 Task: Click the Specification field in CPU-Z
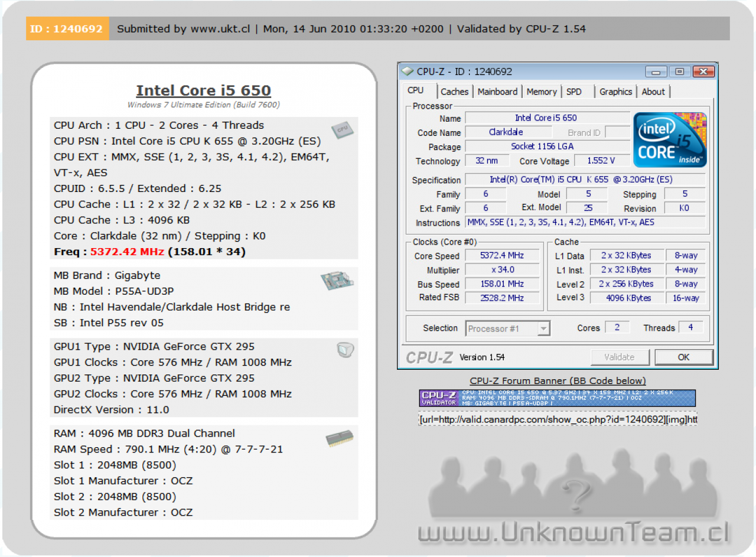click(585, 180)
